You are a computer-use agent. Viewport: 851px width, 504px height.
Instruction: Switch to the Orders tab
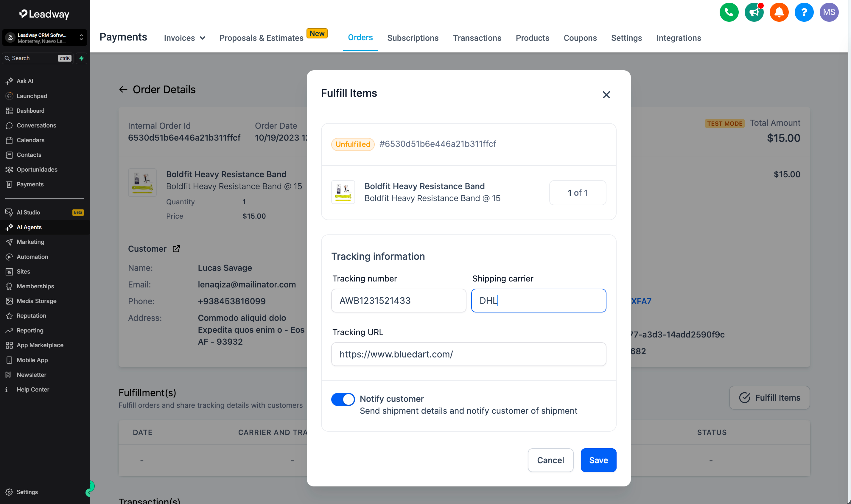coord(360,37)
